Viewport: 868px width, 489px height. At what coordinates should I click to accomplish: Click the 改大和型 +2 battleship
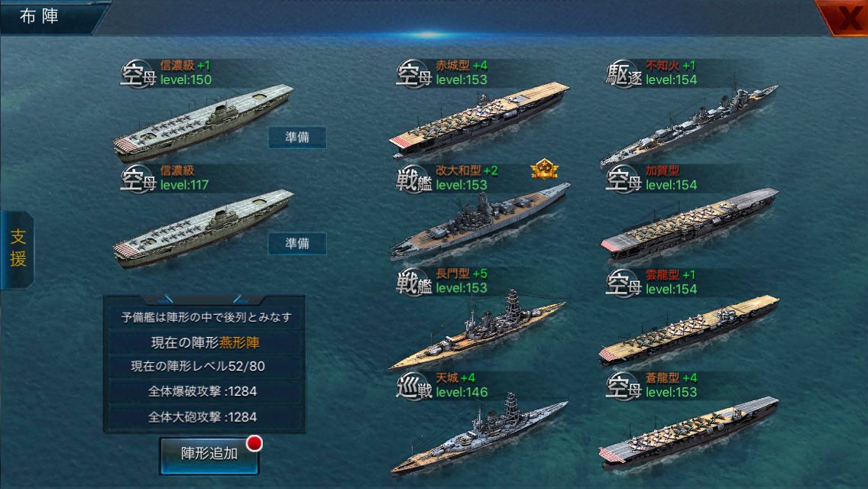click(x=479, y=222)
